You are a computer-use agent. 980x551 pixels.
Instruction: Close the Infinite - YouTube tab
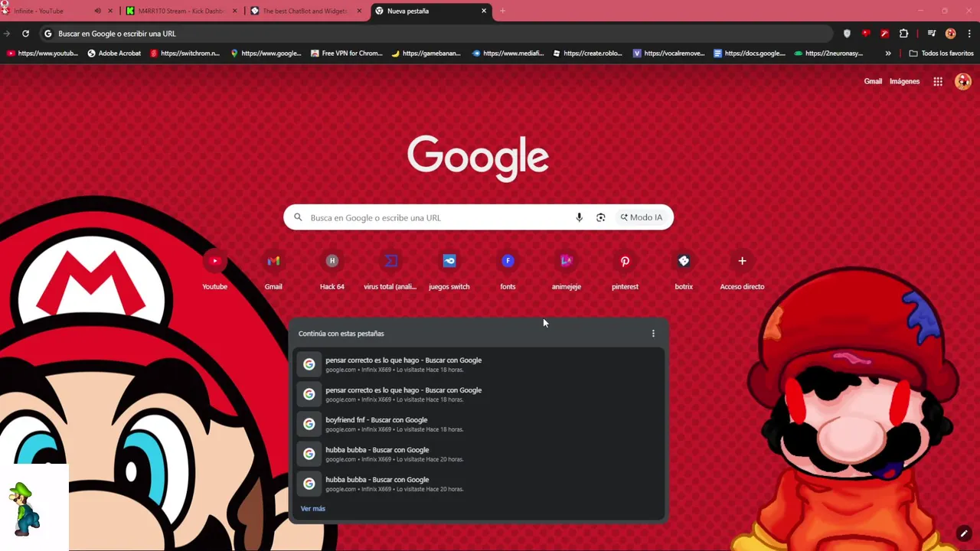point(110,11)
